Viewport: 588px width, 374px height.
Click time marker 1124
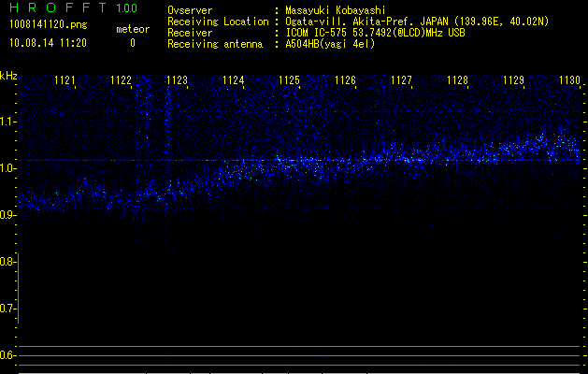[x=234, y=80]
